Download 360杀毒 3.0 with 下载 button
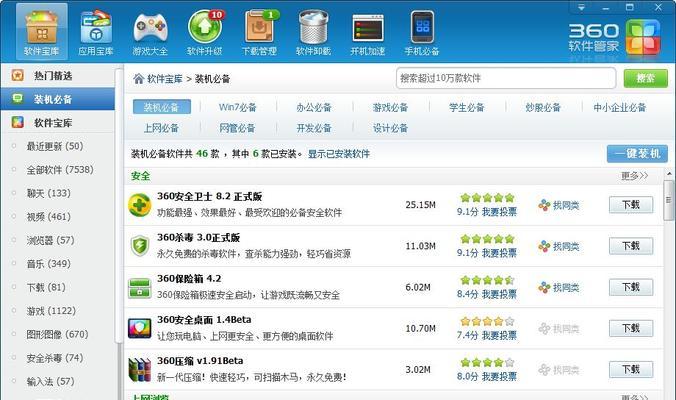This screenshot has height=400, width=676. coord(631,246)
